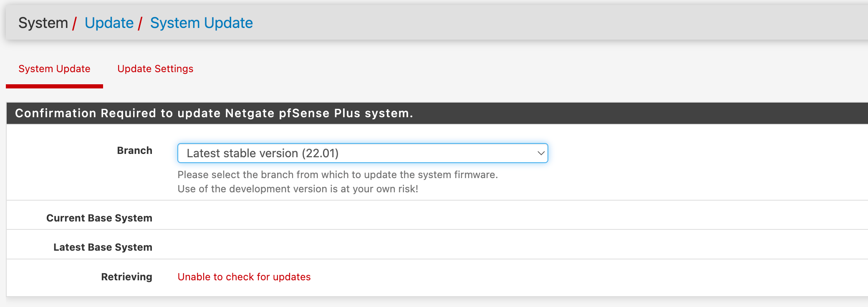Click the development version risk warning text

[298, 189]
